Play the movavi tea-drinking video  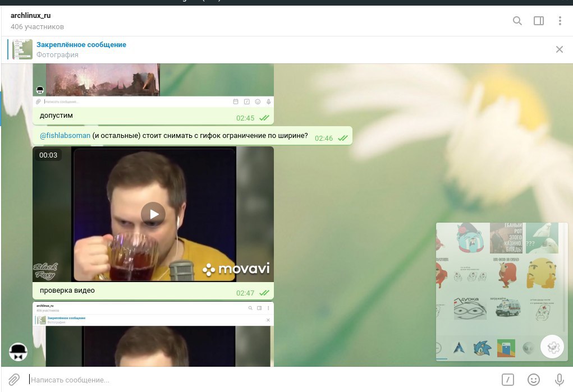(x=153, y=214)
